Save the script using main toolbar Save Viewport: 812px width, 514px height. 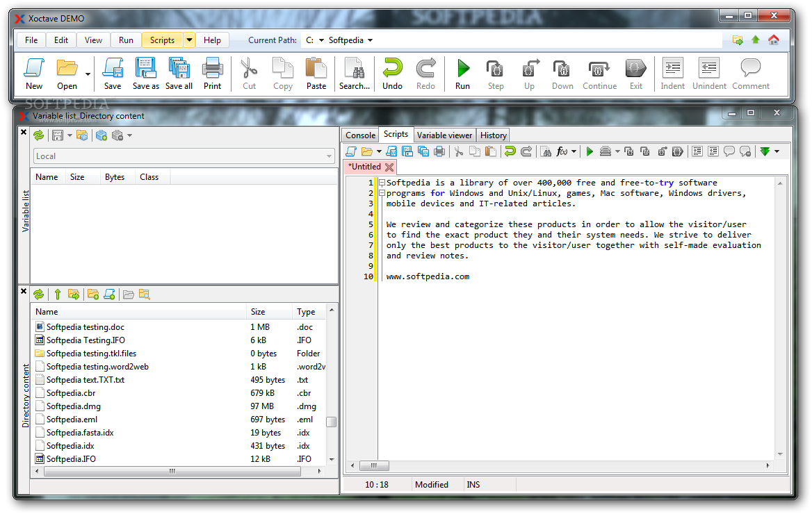pyautogui.click(x=113, y=68)
